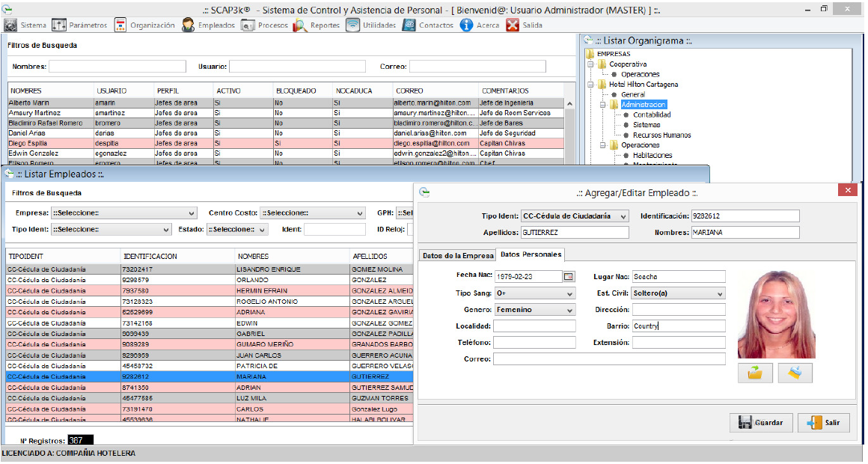Click the Dirección input field
The image size is (868, 464).
pyautogui.click(x=678, y=310)
